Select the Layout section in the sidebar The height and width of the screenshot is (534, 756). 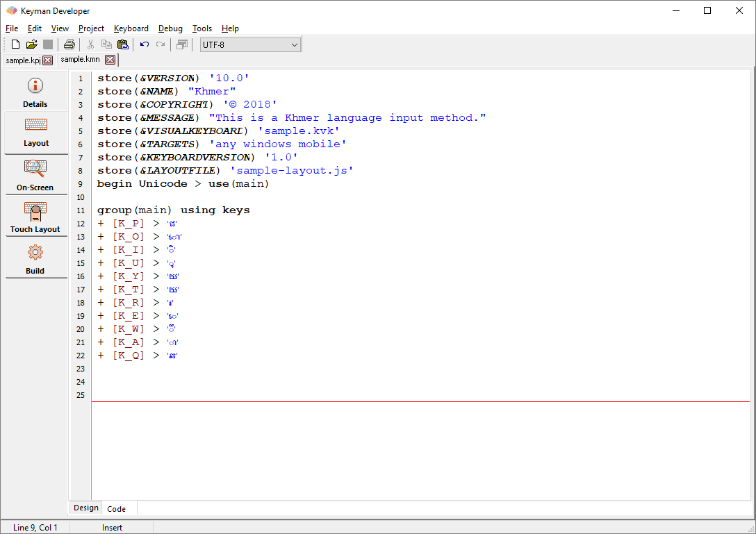pos(35,133)
